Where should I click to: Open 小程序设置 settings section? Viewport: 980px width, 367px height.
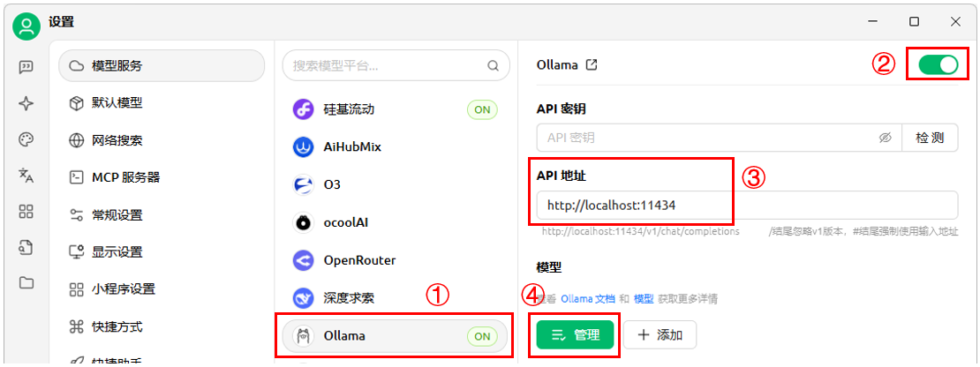[x=162, y=289]
